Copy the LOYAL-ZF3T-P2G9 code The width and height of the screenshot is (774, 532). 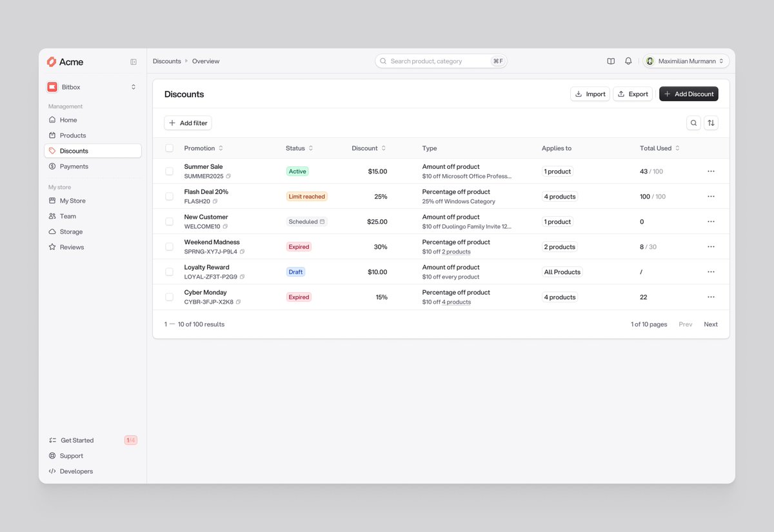click(x=243, y=277)
